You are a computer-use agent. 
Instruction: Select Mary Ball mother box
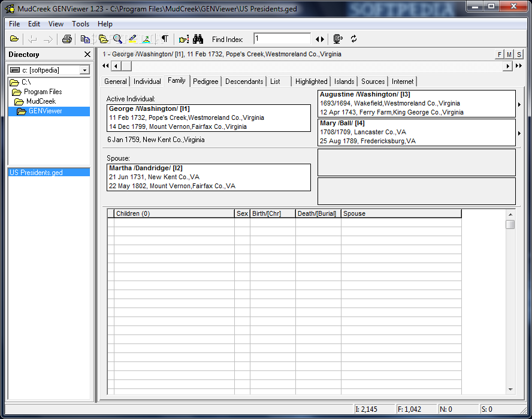coord(416,132)
